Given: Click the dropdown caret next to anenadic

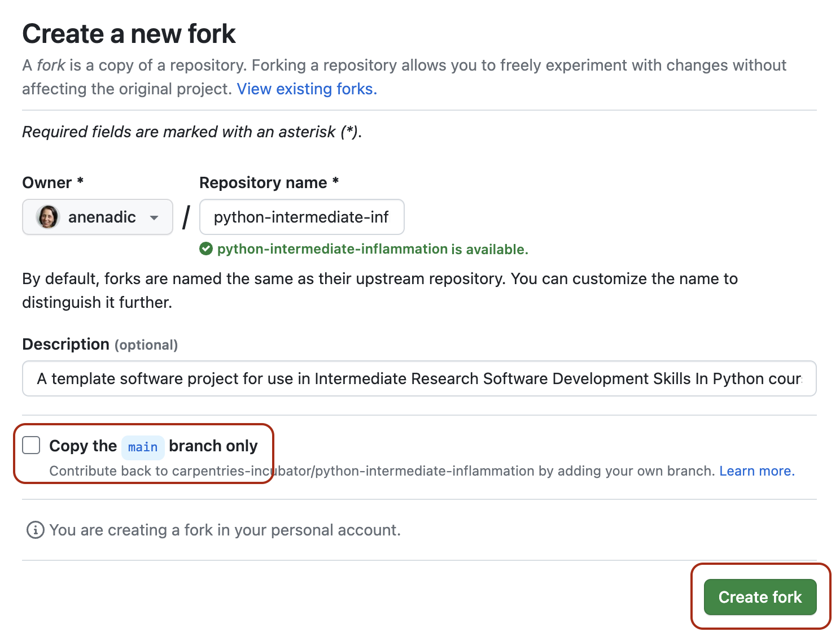Looking at the screenshot, I should (154, 217).
